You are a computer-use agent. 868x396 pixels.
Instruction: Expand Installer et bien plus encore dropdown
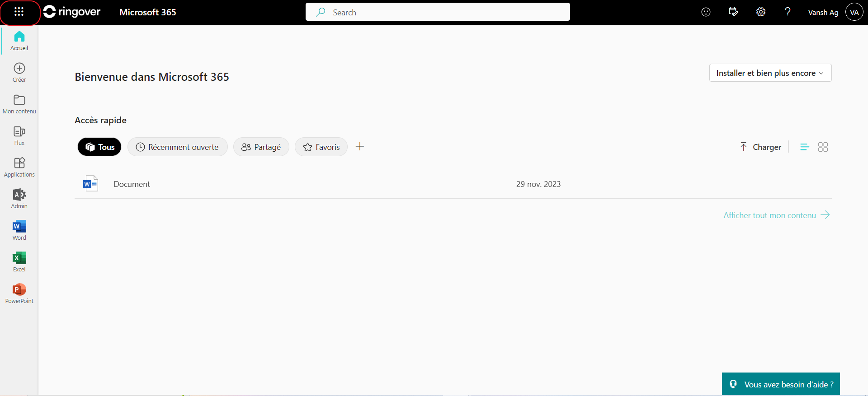point(770,73)
